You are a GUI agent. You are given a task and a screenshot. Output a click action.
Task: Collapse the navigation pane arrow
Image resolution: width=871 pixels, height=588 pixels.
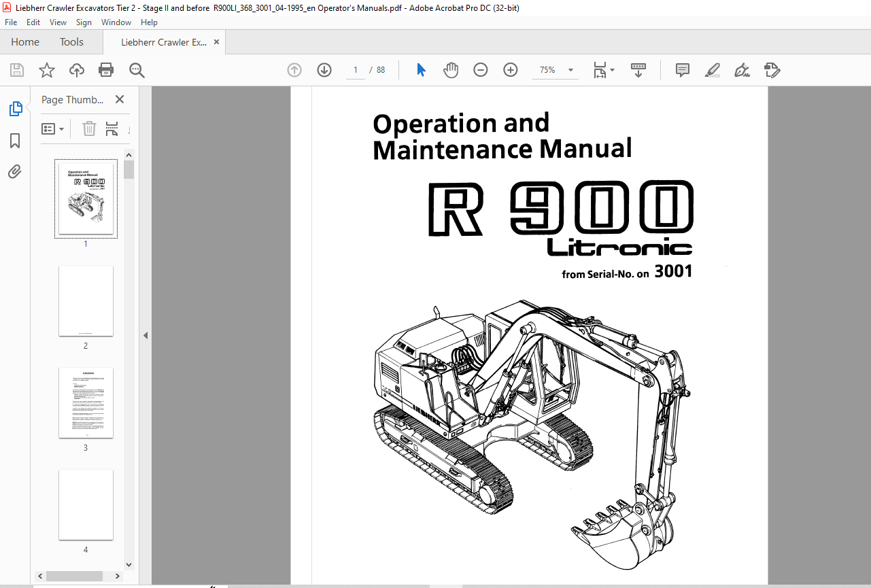click(146, 336)
